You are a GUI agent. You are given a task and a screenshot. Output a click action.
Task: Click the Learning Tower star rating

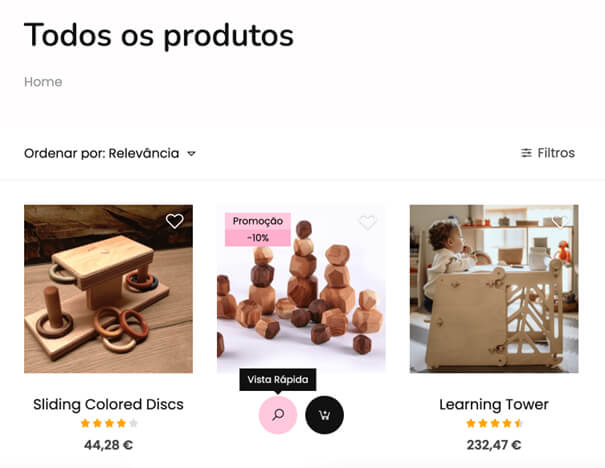(x=494, y=423)
